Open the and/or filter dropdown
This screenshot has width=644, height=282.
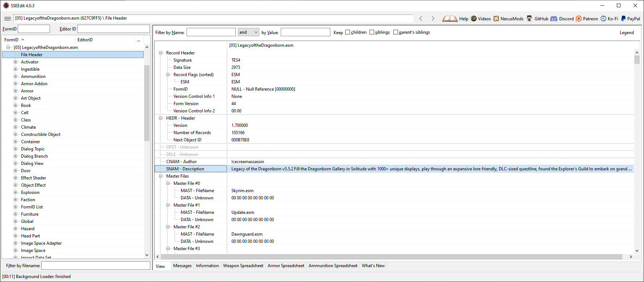point(248,32)
